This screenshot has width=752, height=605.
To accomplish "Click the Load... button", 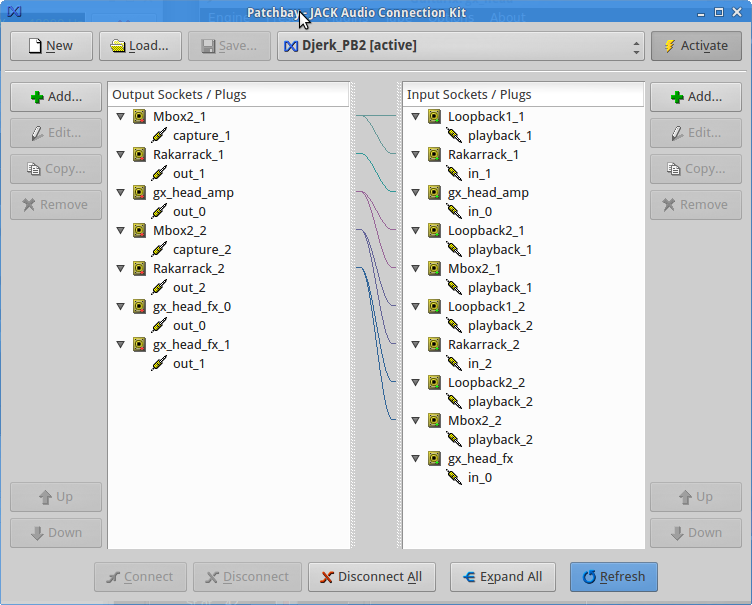I will coord(140,46).
